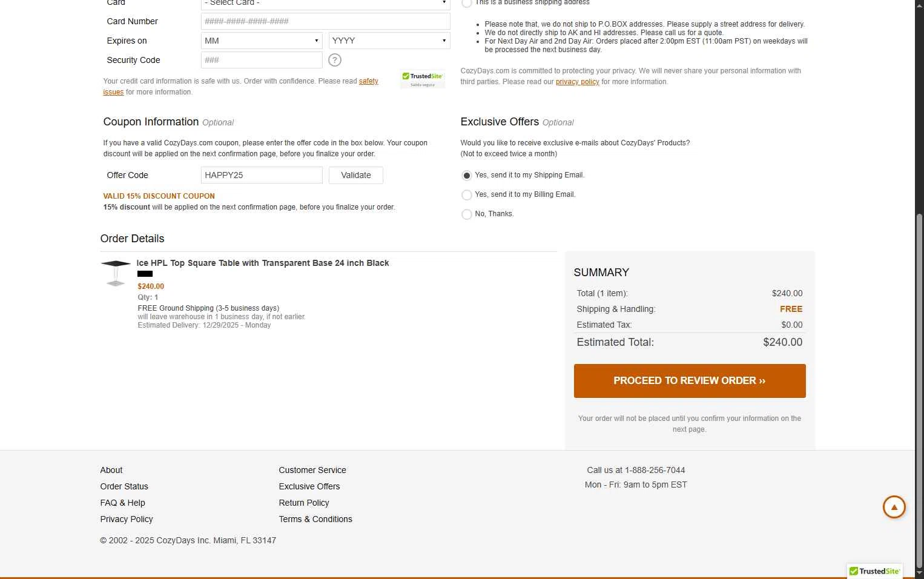This screenshot has height=579, width=924.
Task: Click the 'Mon - Fri: 9am to 5pm EST' text
Action: tap(636, 485)
